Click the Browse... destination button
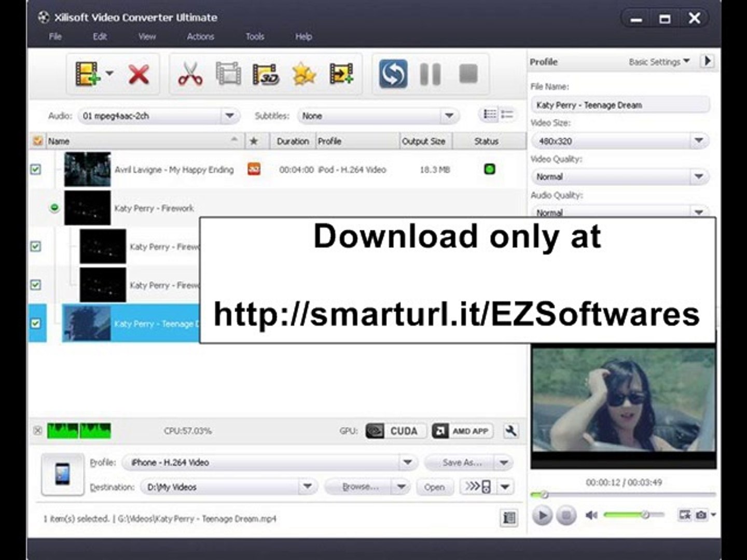The image size is (747, 560). point(360,487)
